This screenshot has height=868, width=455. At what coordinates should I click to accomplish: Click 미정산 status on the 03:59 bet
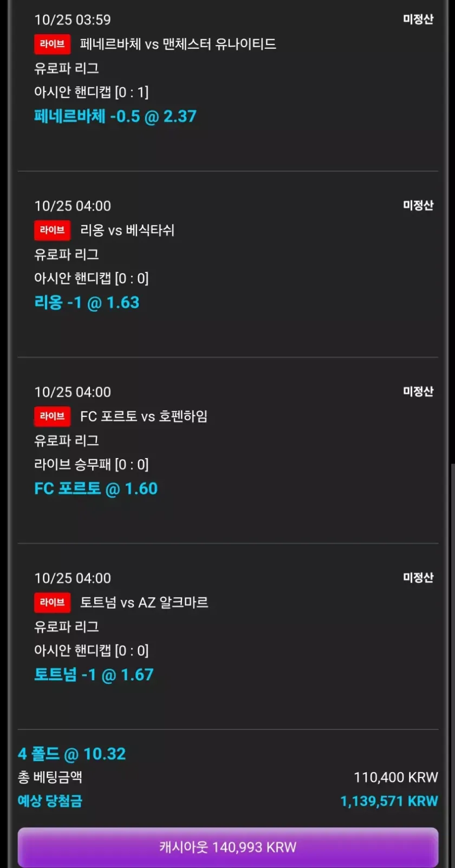(x=418, y=19)
